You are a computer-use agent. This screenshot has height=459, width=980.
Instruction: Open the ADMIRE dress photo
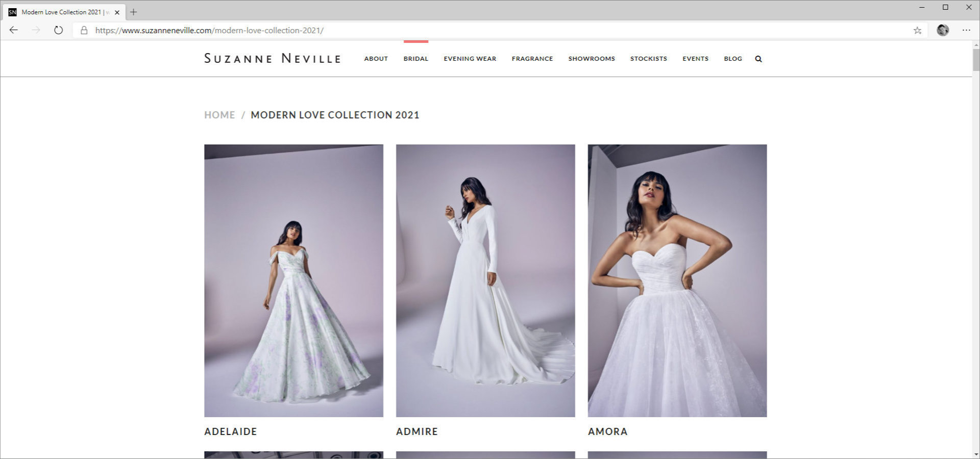coord(485,280)
